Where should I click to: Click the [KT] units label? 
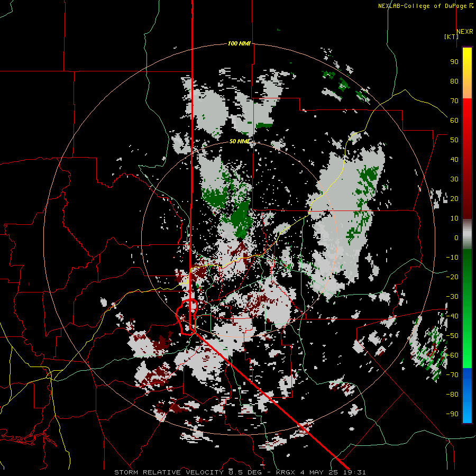pos(451,36)
